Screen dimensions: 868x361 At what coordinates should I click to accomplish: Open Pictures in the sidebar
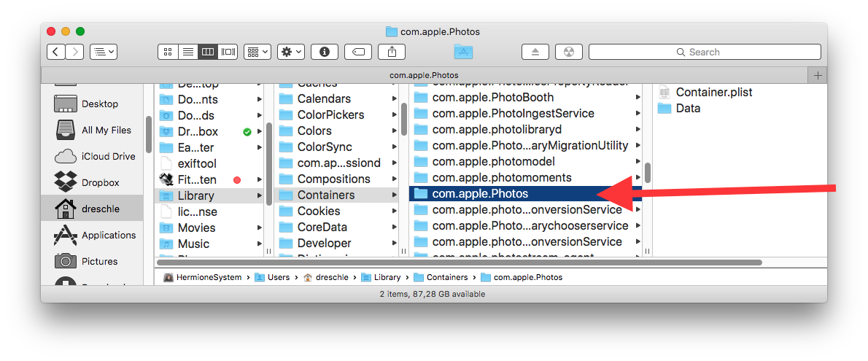click(92, 261)
